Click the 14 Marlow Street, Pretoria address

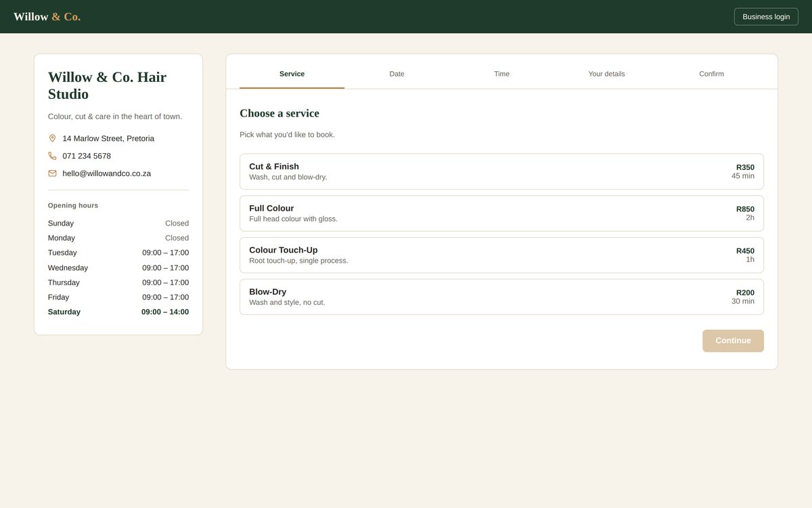pyautogui.click(x=108, y=138)
